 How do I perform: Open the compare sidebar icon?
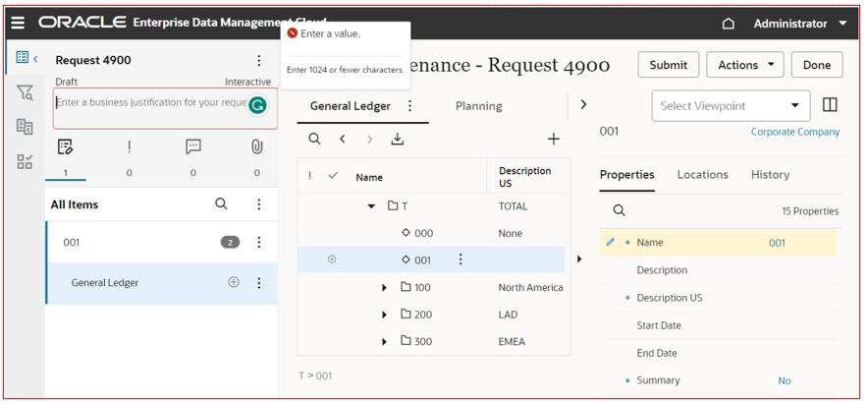pos(25,127)
